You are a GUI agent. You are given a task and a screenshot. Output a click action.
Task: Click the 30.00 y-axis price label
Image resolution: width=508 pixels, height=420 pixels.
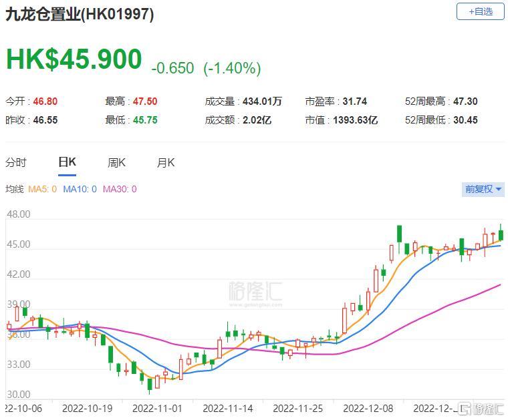pyautogui.click(x=19, y=395)
